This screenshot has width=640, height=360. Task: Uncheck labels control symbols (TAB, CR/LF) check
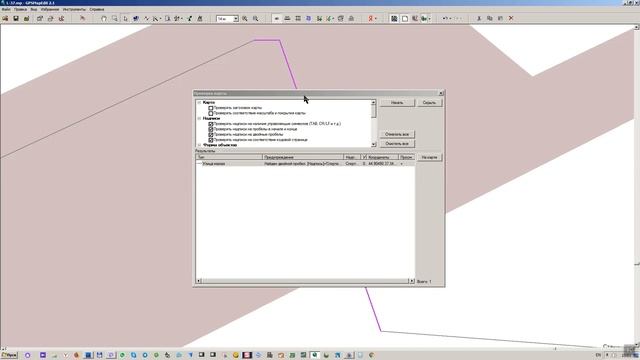point(211,124)
